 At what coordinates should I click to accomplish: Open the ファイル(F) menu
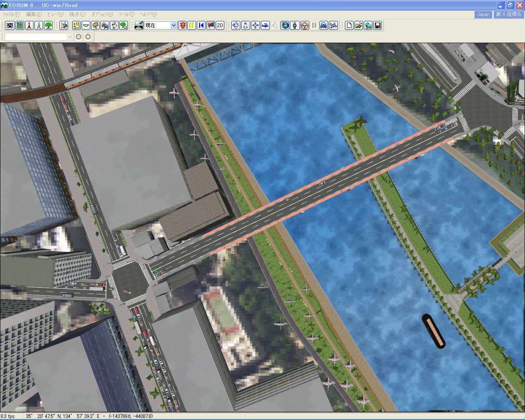(x=11, y=14)
